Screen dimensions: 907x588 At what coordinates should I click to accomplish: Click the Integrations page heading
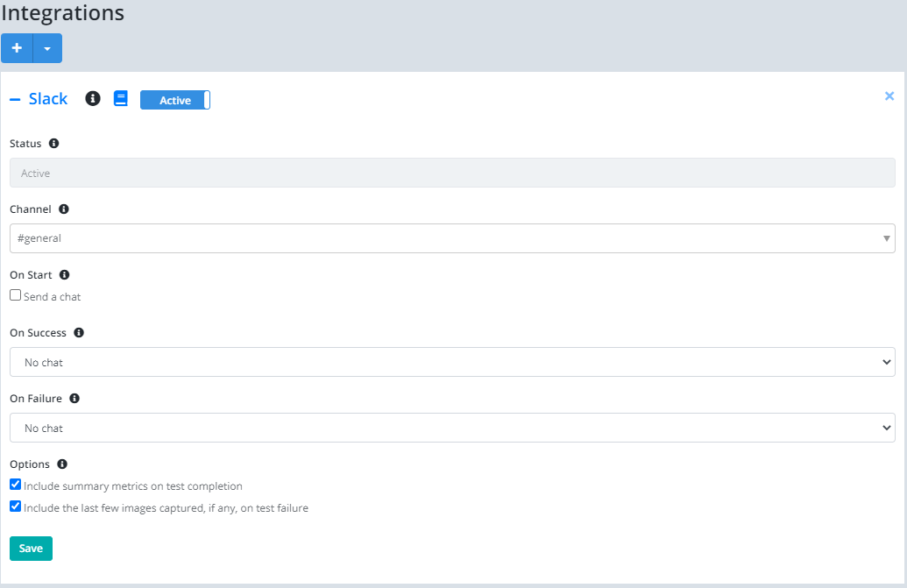62,13
